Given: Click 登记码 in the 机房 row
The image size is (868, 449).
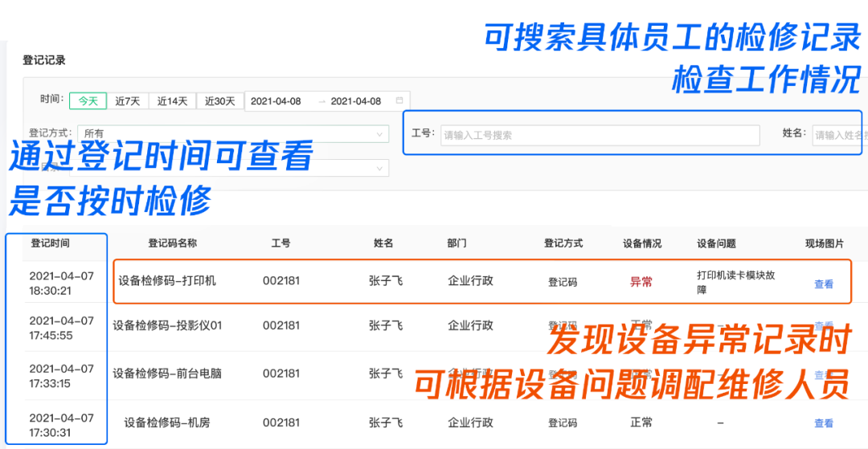Looking at the screenshot, I should point(563,423).
